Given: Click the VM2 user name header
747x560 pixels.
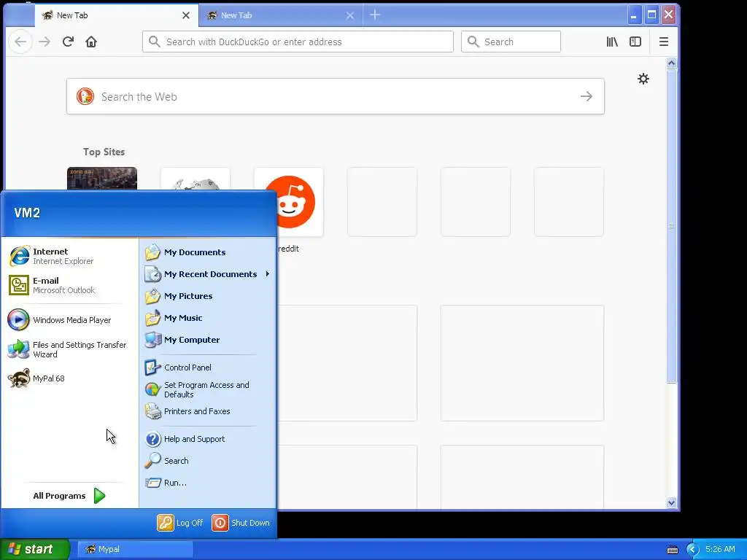Looking at the screenshot, I should (27, 213).
